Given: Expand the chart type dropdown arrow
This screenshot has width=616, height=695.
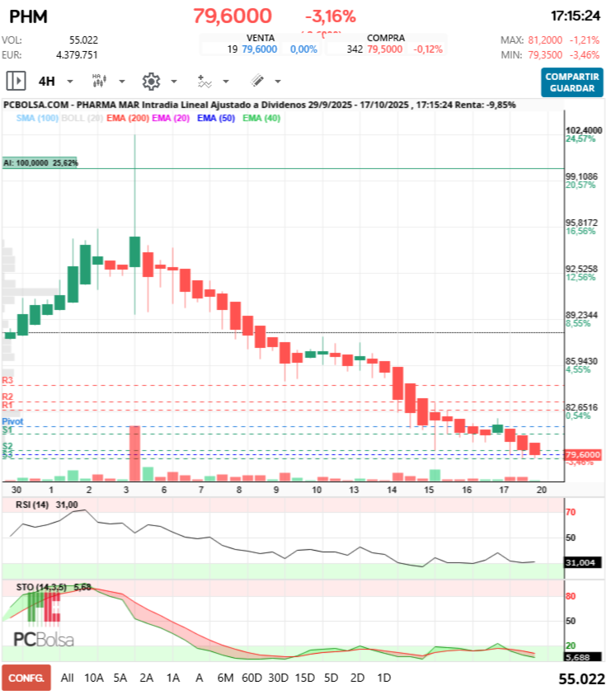Looking at the screenshot, I should [122, 82].
